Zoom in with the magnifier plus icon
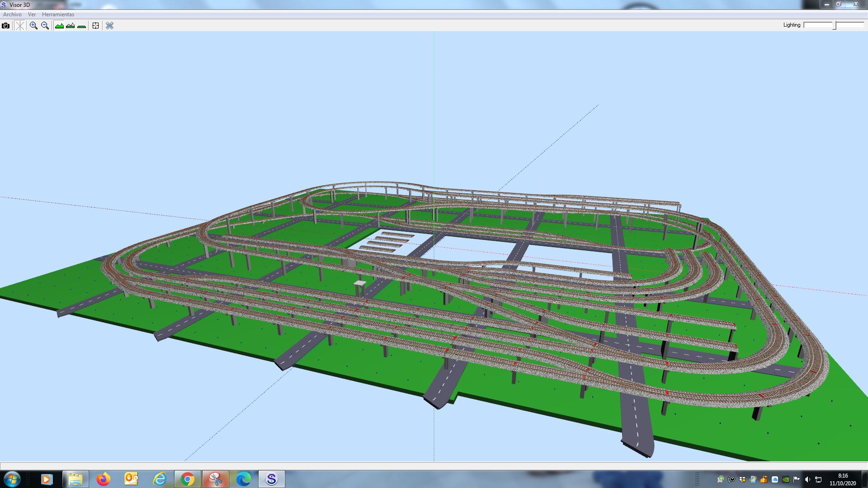 pyautogui.click(x=33, y=26)
